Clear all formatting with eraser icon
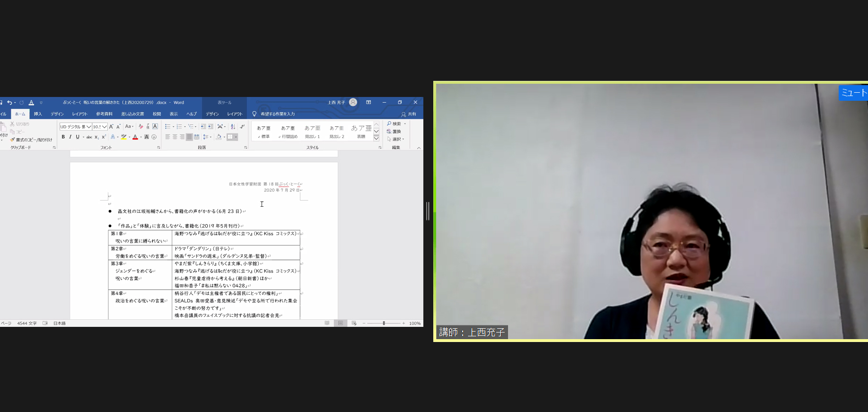Image resolution: width=868 pixels, height=412 pixels. [x=140, y=126]
